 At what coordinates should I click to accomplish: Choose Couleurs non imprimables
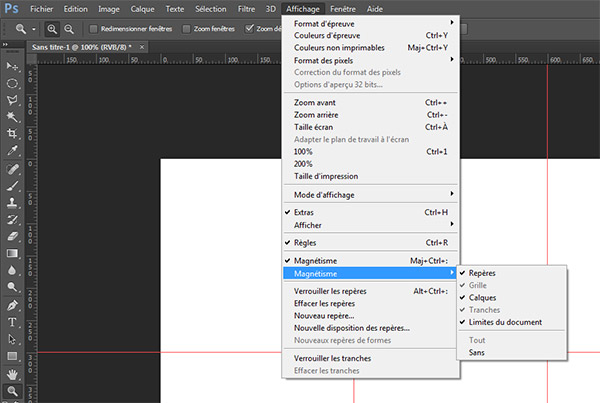point(371,48)
